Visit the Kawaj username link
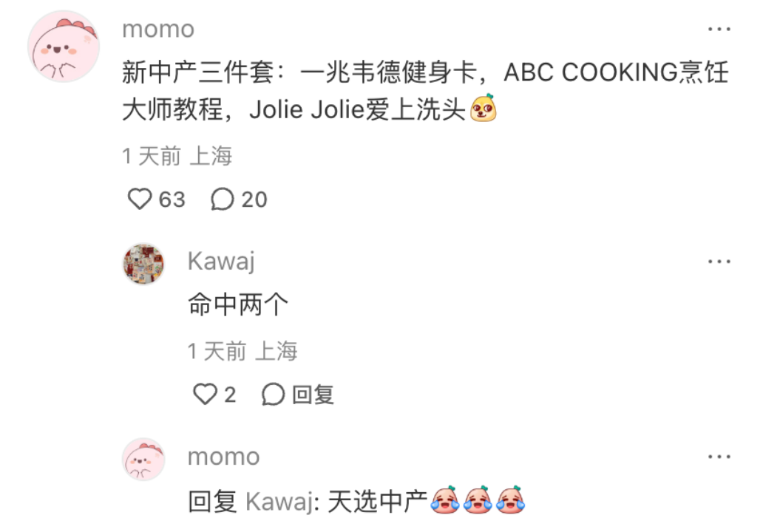This screenshot has height=532, width=763. 221,262
